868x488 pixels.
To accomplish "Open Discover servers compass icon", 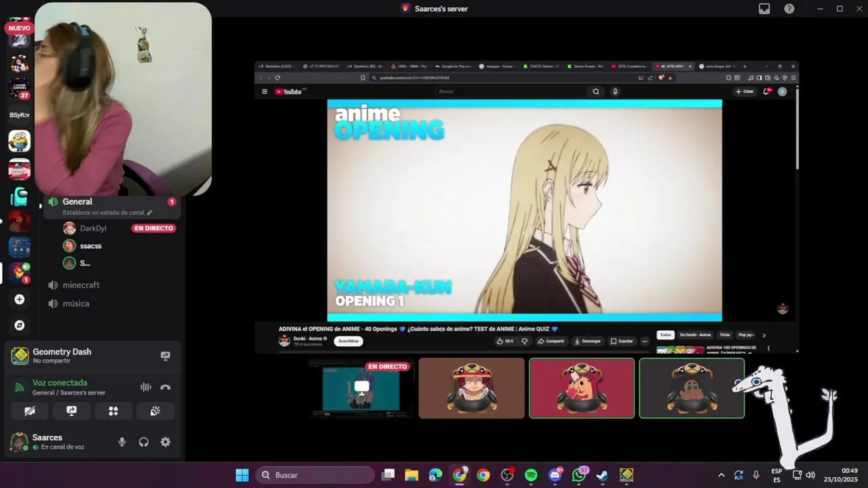I will 19,325.
